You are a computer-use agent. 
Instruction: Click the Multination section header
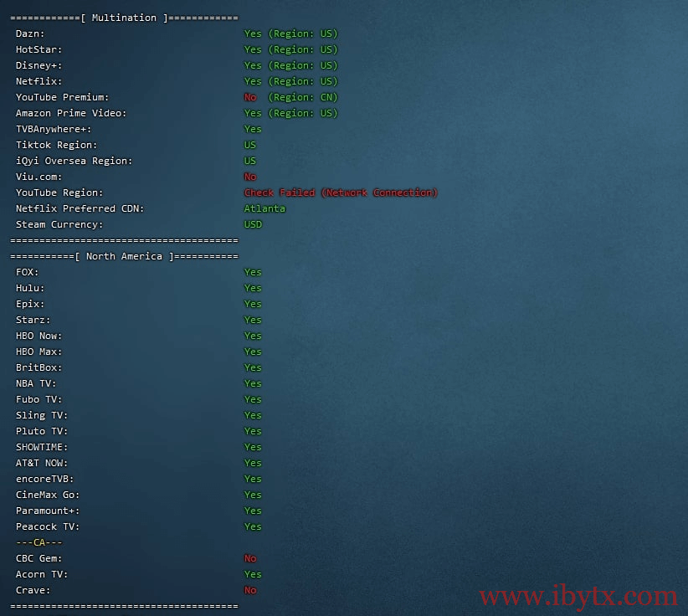[x=123, y=18]
